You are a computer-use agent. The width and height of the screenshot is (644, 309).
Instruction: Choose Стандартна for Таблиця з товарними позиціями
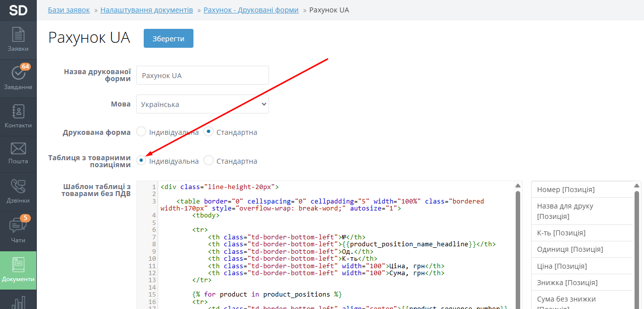click(209, 161)
